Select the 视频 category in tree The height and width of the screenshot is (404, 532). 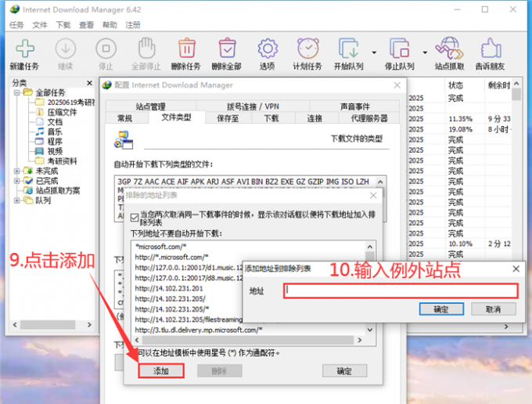(x=55, y=151)
